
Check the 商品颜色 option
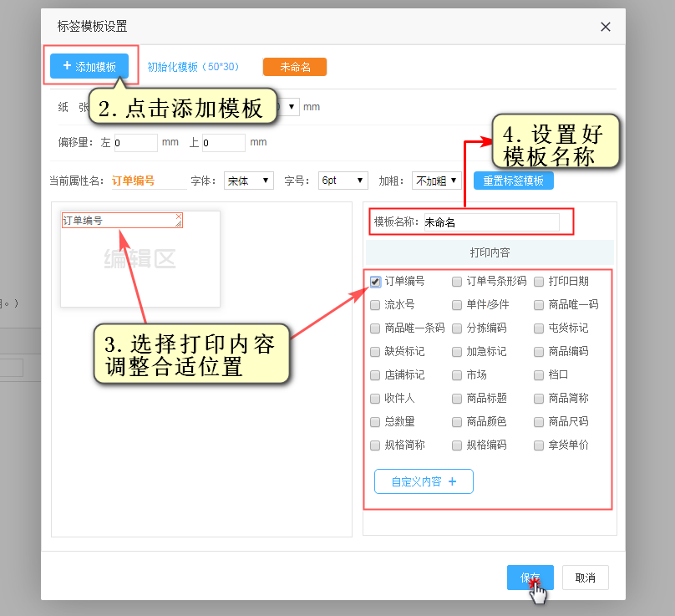point(458,422)
